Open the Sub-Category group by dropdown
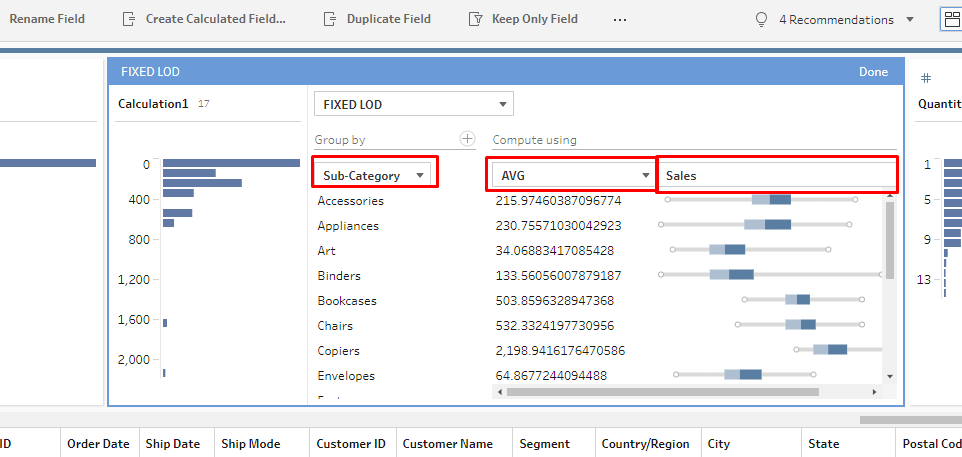 coord(374,175)
